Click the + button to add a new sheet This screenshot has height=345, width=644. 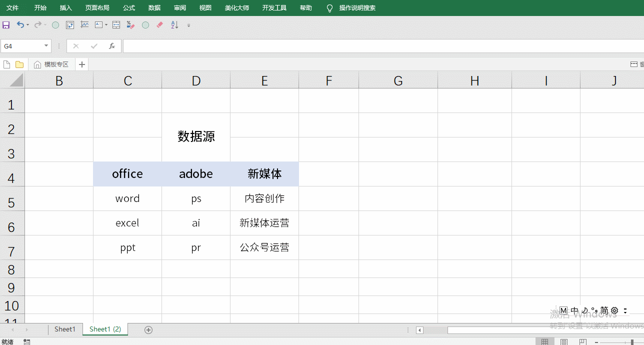[148, 329]
